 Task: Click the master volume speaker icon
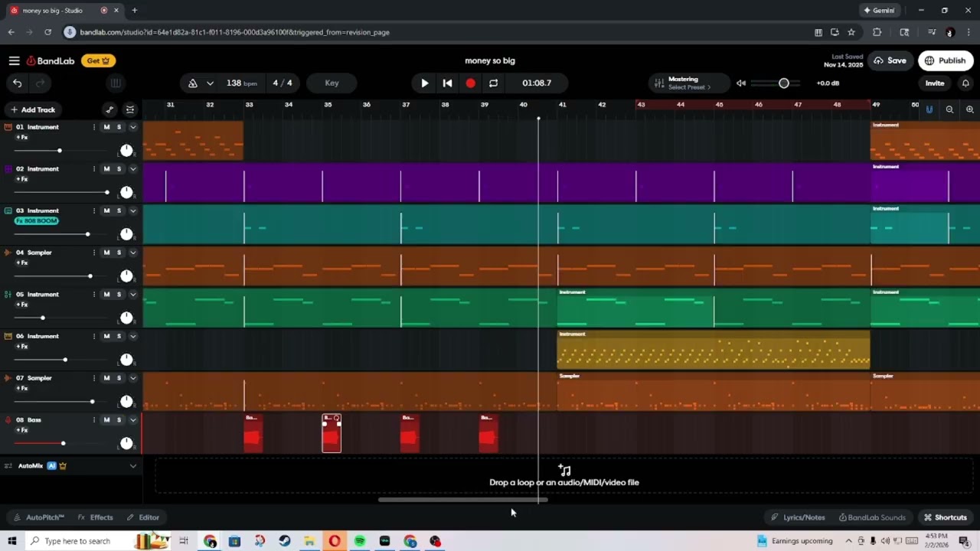click(741, 83)
